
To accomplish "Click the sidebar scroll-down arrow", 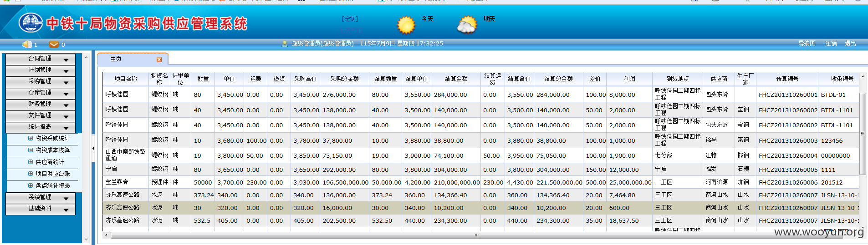I will click(86, 239).
